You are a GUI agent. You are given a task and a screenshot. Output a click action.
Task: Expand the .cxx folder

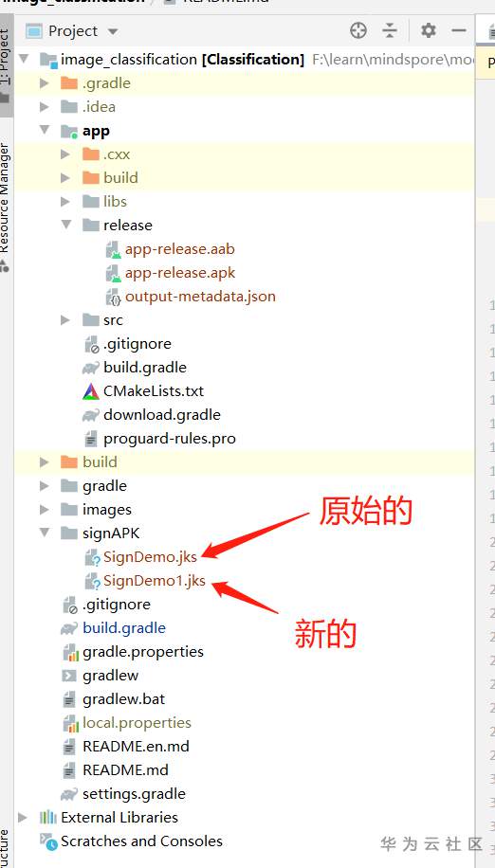pos(65,154)
